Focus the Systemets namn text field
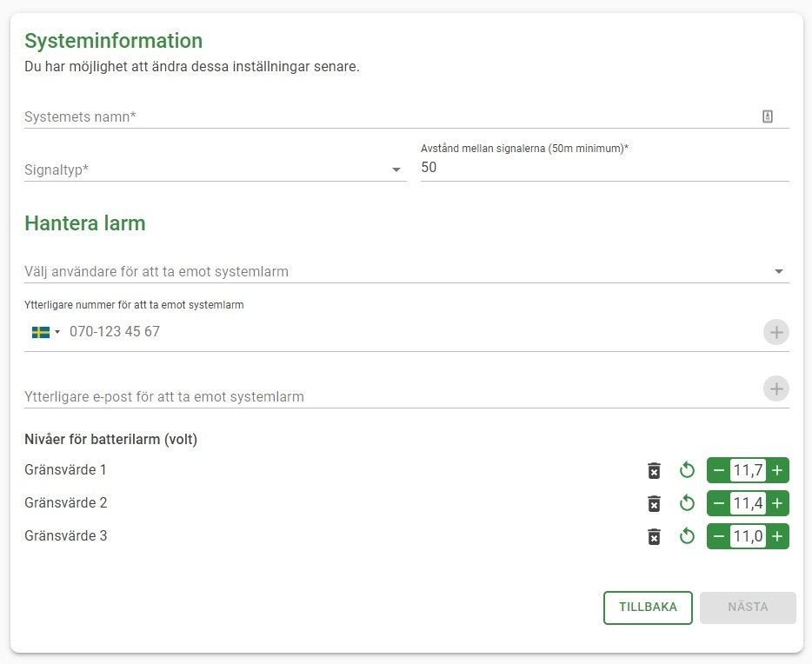 383,116
